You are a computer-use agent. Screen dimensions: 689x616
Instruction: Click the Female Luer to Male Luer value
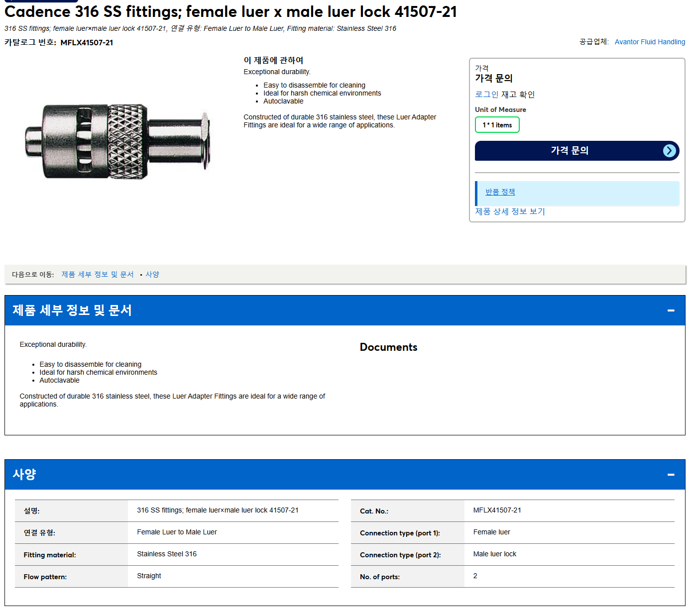click(177, 532)
